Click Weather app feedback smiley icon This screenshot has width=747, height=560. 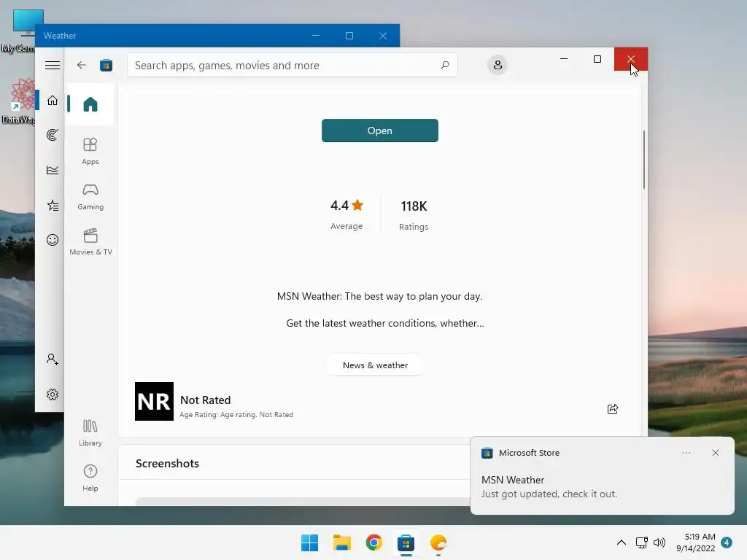click(x=53, y=239)
